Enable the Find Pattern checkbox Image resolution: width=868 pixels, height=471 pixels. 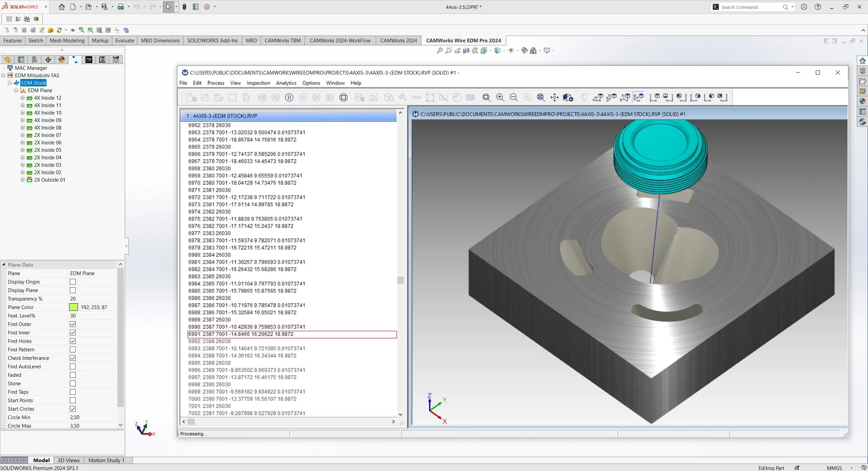pyautogui.click(x=73, y=350)
